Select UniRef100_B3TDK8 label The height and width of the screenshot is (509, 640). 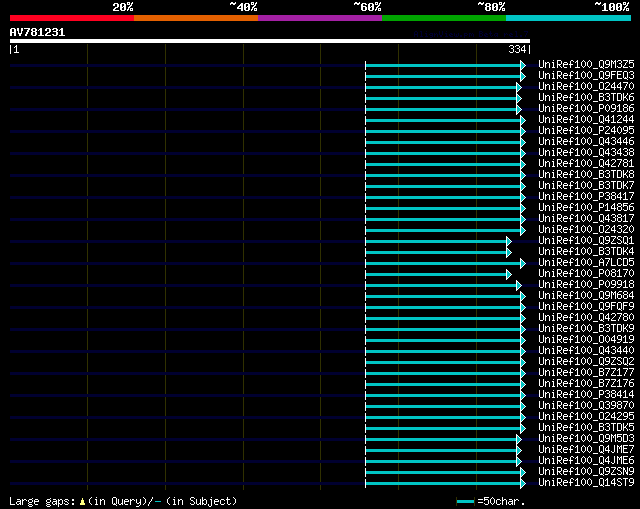[586, 175]
